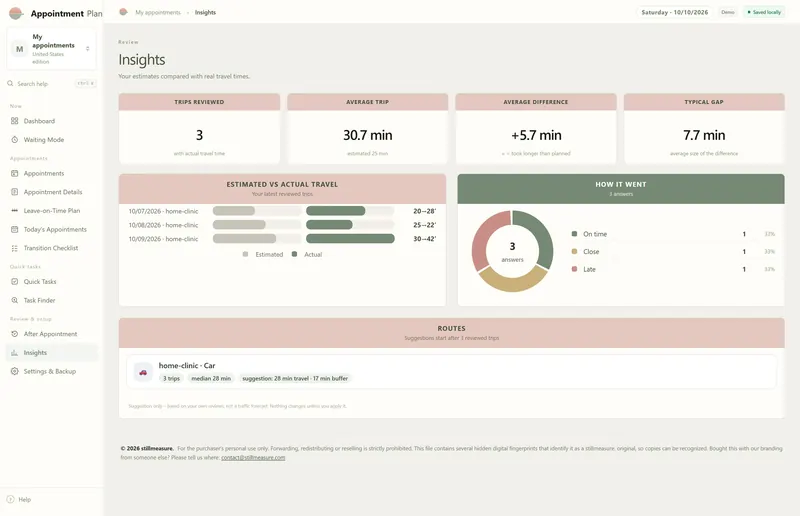Click the '30.7 min' average trip value
Viewport: 800px width, 516px height.
[367, 135]
